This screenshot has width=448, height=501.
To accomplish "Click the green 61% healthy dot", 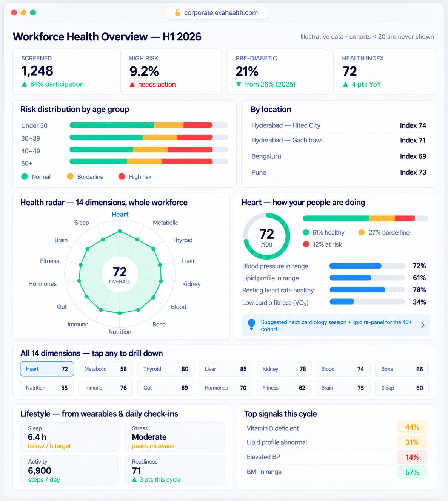I will coord(306,232).
